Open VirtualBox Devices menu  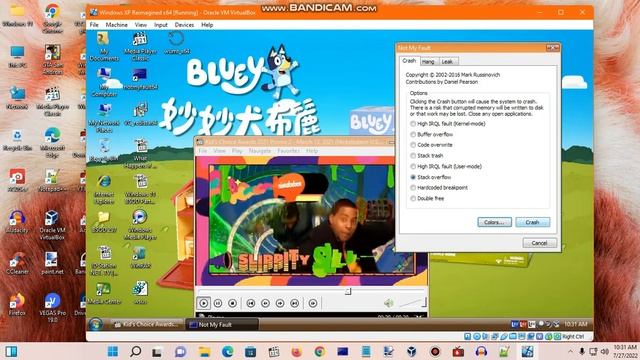pyautogui.click(x=184, y=25)
